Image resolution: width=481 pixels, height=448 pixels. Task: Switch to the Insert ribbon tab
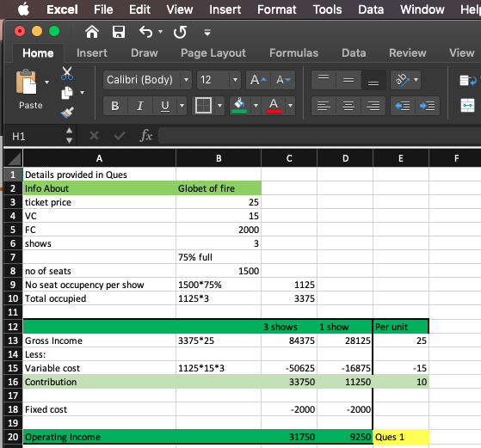(x=92, y=53)
